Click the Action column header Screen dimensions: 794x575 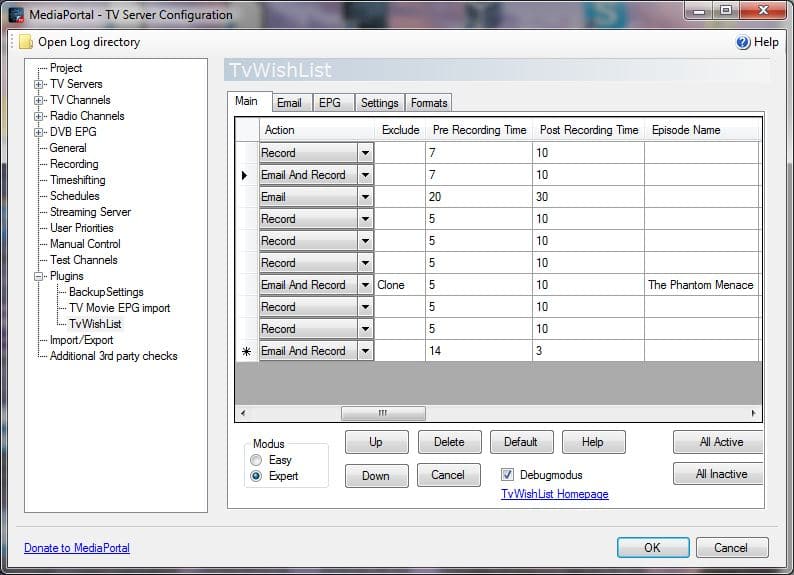coord(316,130)
